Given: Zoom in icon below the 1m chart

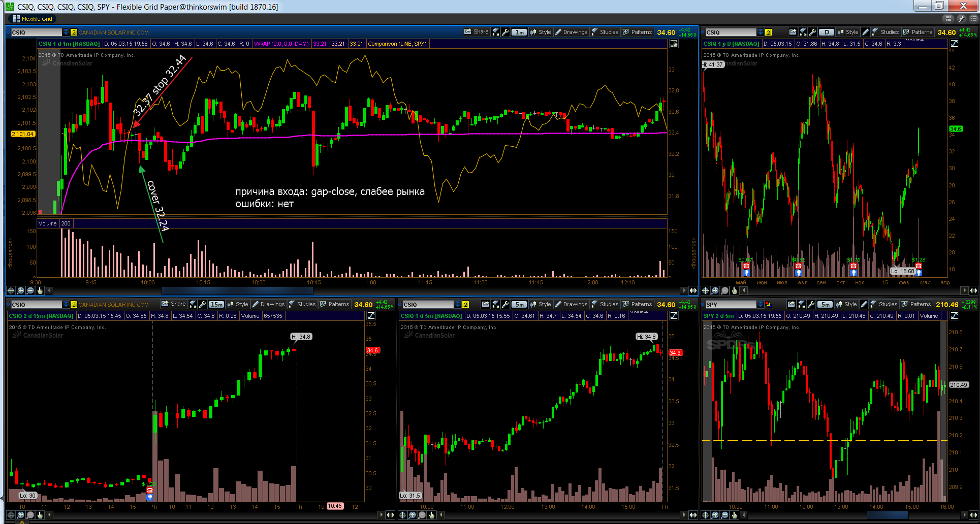Looking at the screenshot, I should tap(20, 290).
